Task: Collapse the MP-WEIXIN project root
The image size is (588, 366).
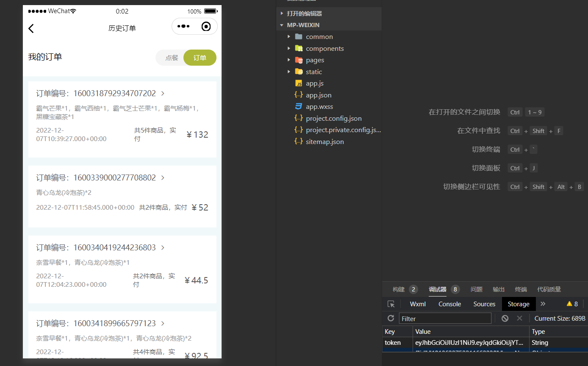Action: pyautogui.click(x=282, y=25)
